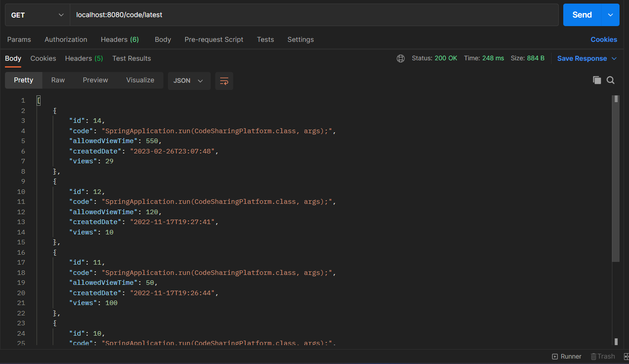This screenshot has width=629, height=364.
Task: Expand the Send options arrow
Action: coord(611,15)
